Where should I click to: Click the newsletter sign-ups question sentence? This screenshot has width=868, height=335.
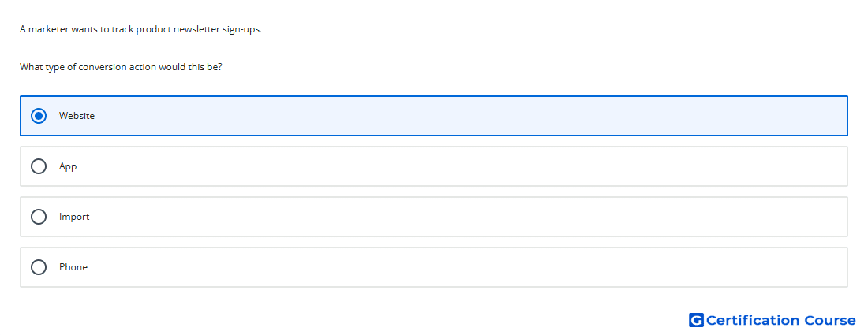pyautogui.click(x=140, y=29)
